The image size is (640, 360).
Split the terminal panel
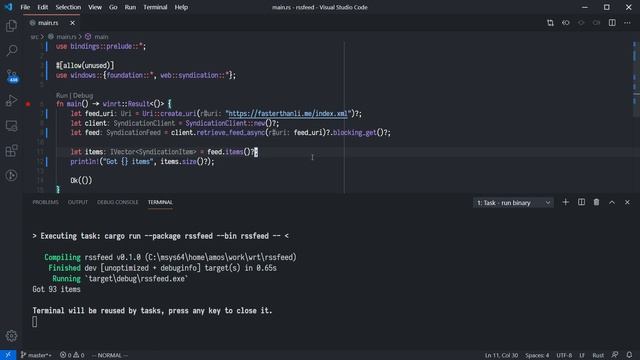coord(581,202)
